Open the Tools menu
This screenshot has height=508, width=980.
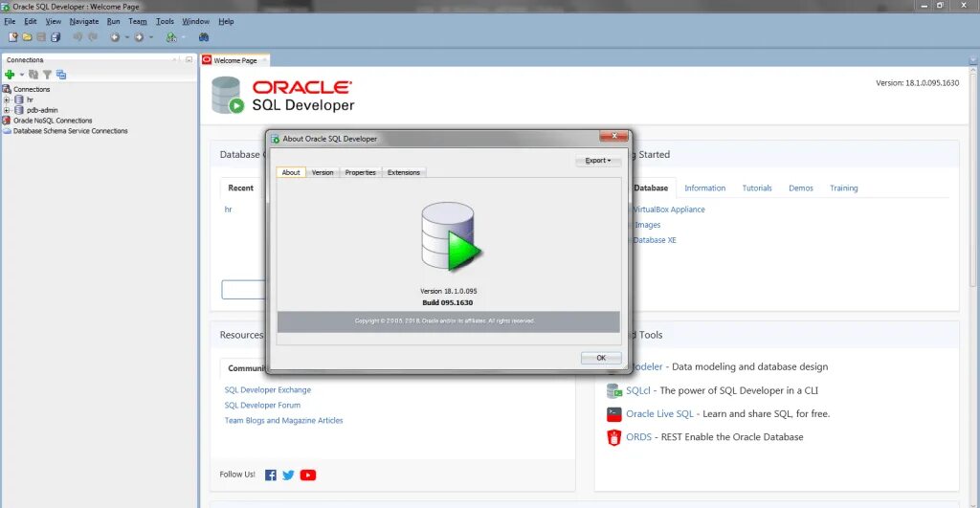(x=165, y=21)
